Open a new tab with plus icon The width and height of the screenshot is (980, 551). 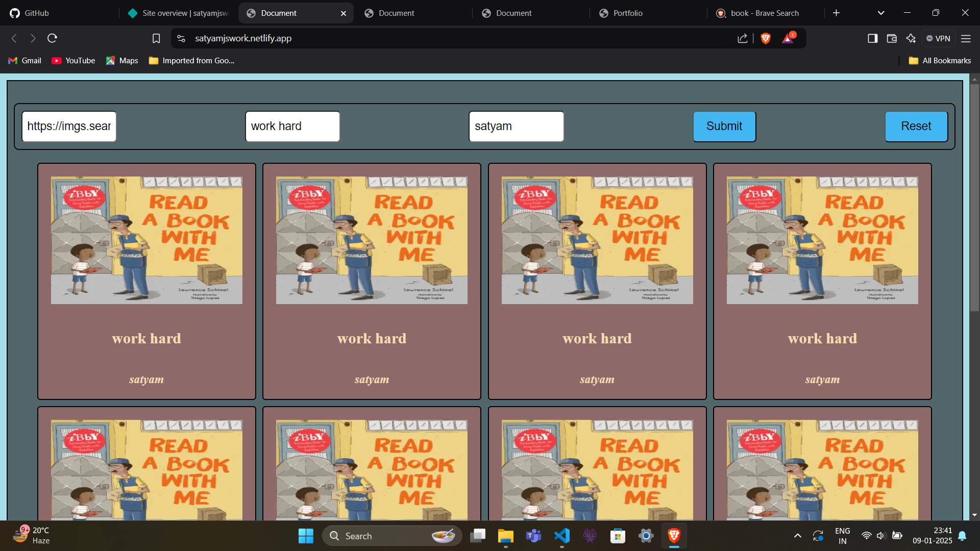click(x=836, y=13)
